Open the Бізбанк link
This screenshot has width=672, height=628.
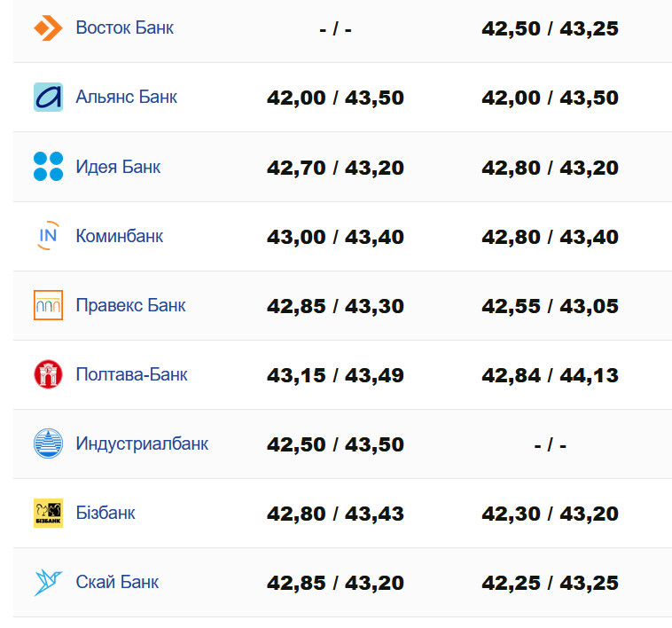pyautogui.click(x=105, y=513)
